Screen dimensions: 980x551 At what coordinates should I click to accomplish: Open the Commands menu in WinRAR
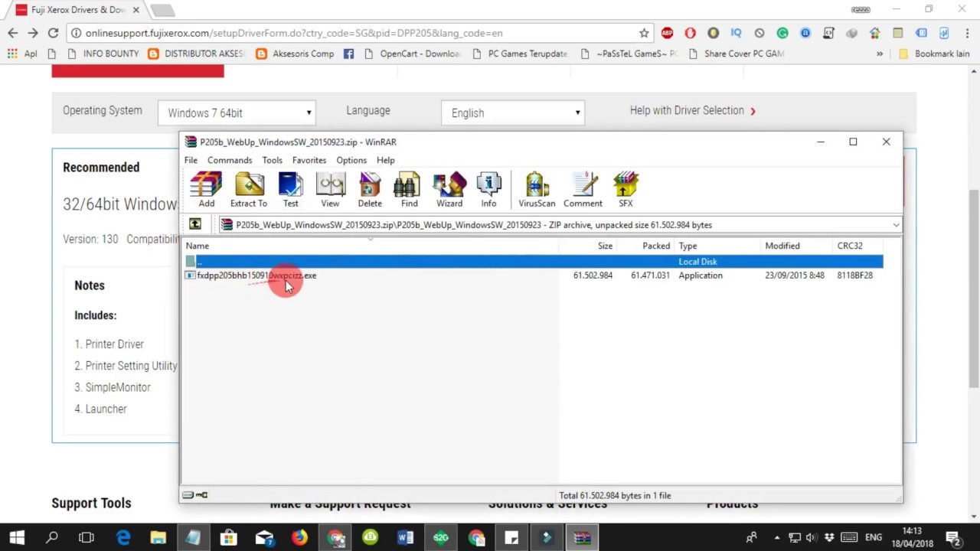point(230,160)
